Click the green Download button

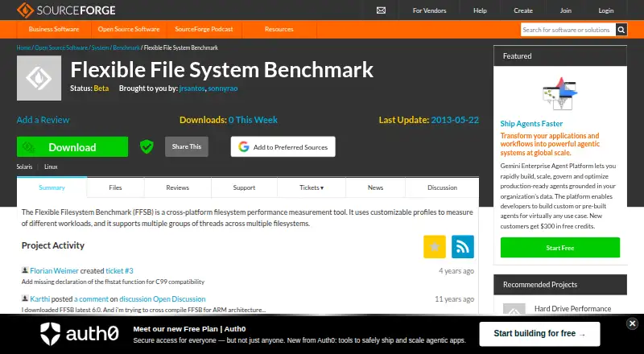(72, 147)
